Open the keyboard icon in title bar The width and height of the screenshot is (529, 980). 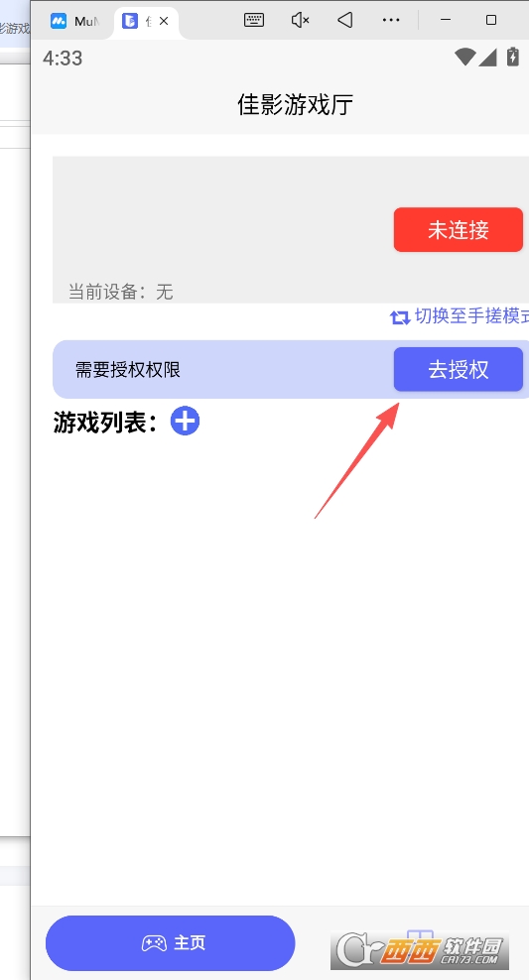tap(253, 20)
